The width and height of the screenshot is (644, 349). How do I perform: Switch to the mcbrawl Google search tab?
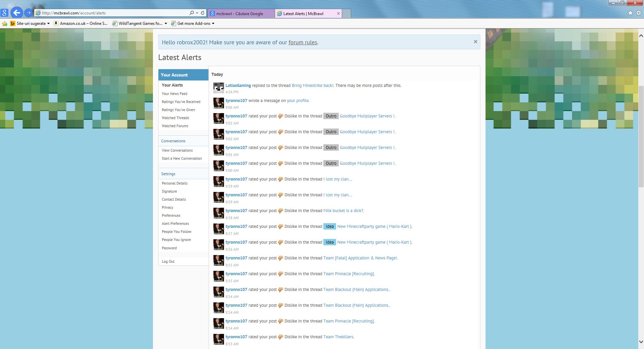coord(239,14)
